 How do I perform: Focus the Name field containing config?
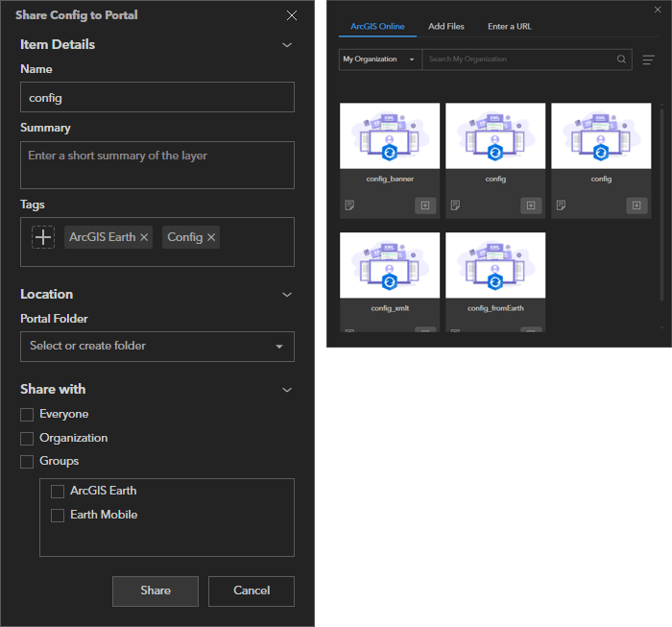point(157,97)
